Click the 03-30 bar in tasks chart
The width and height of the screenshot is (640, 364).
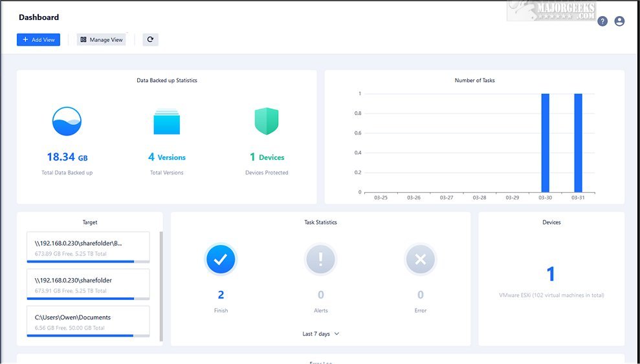[x=545, y=143]
